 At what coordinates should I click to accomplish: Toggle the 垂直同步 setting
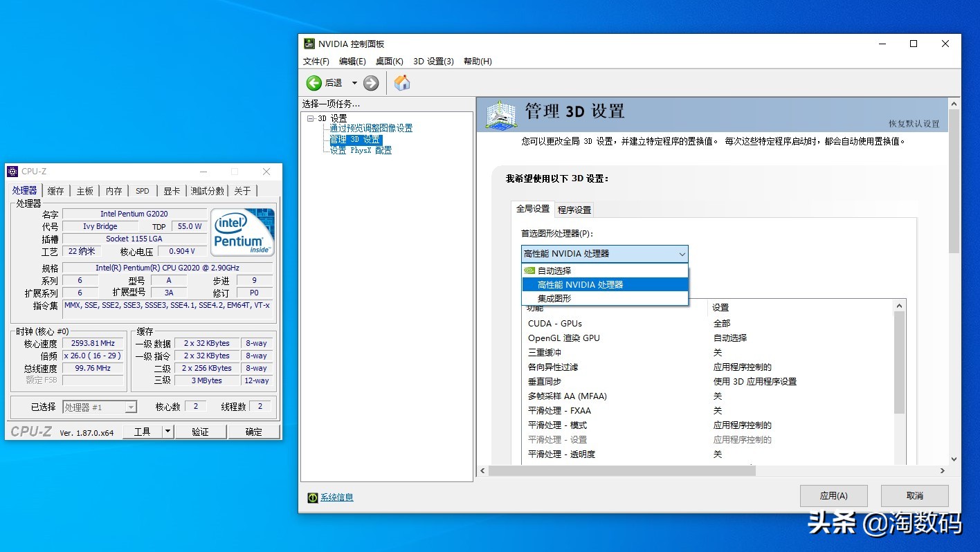[717, 381]
